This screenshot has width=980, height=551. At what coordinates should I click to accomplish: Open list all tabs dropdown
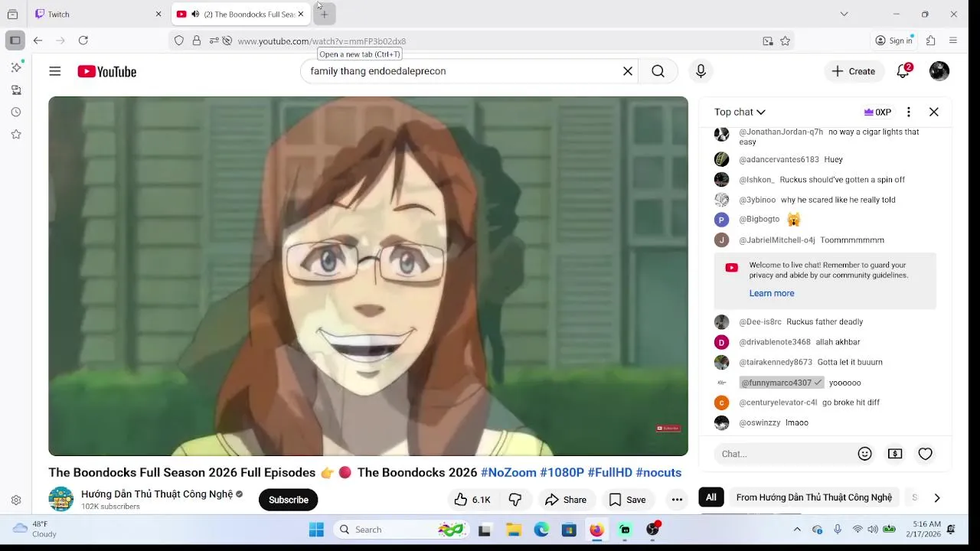(844, 14)
